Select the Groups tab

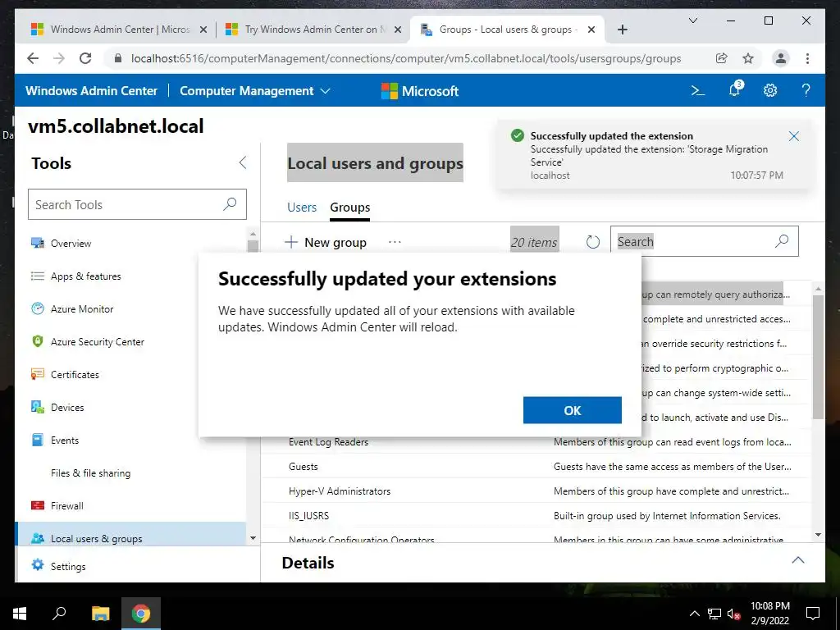[349, 208]
